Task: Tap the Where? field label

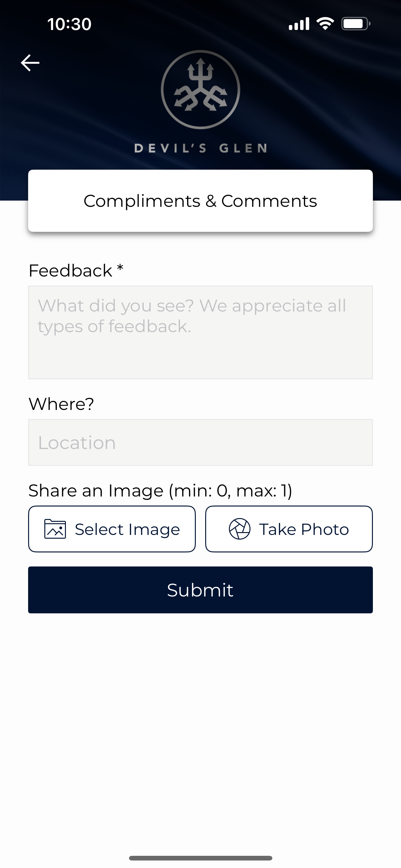Action: pyautogui.click(x=61, y=404)
